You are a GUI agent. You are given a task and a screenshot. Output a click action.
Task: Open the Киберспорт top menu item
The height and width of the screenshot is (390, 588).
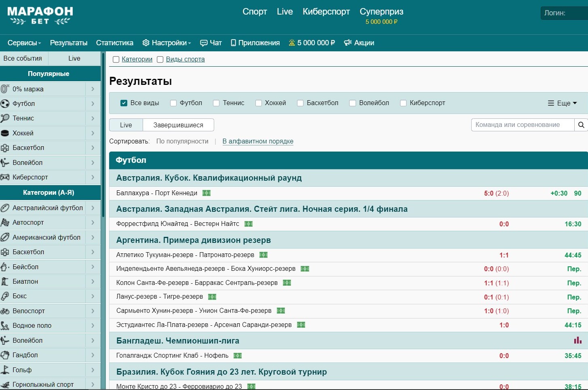pyautogui.click(x=326, y=12)
